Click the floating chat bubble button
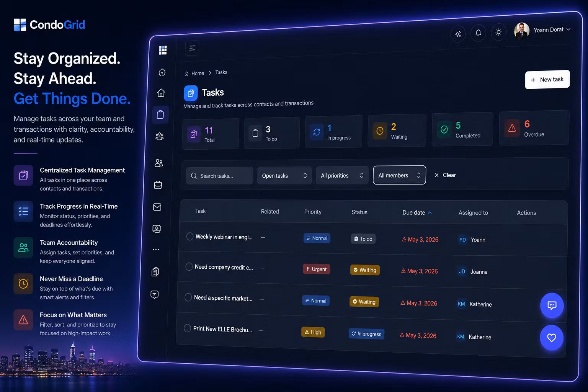 pyautogui.click(x=552, y=305)
